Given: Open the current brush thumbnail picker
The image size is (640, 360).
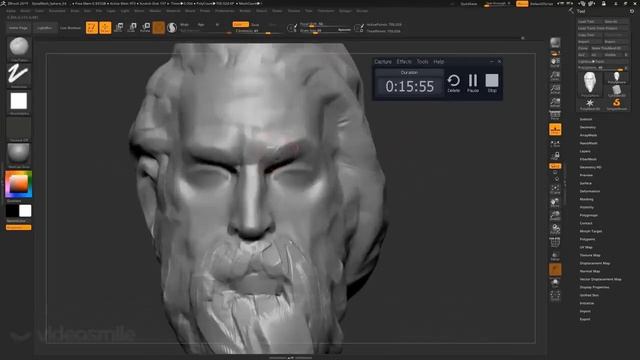Looking at the screenshot, I should tap(19, 49).
